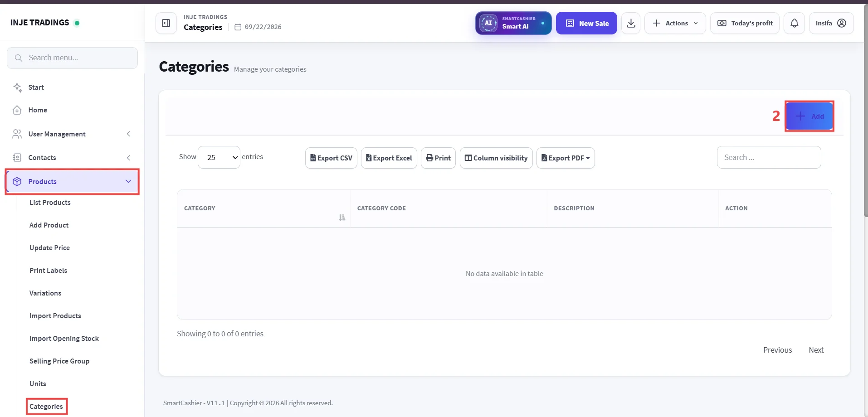Viewport: 868px width, 417px height.
Task: Go to the Previous page
Action: point(777,350)
